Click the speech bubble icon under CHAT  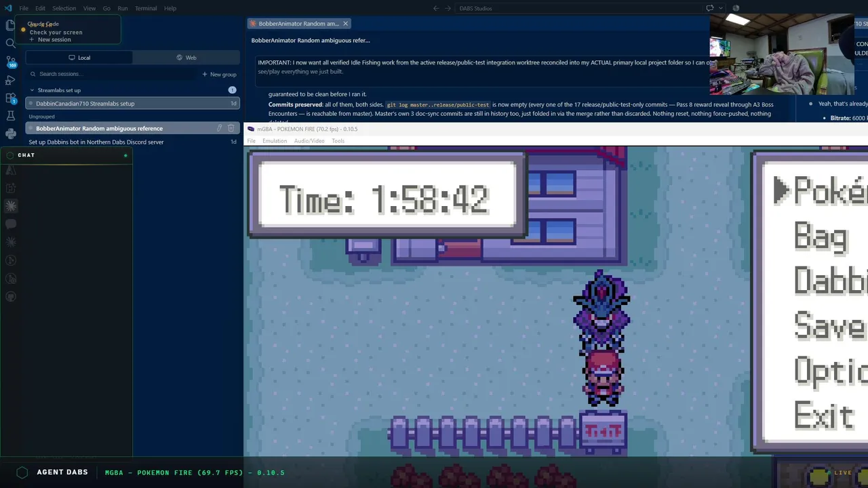tap(11, 224)
